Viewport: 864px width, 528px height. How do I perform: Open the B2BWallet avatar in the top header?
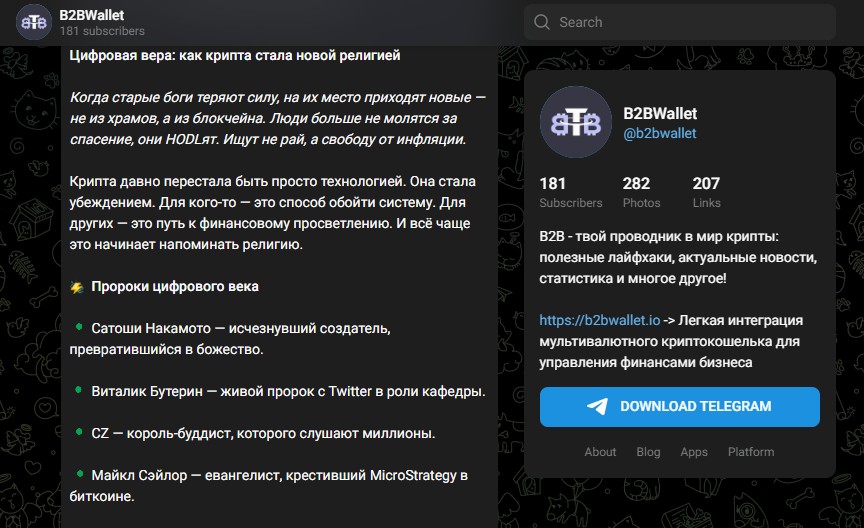(34, 22)
